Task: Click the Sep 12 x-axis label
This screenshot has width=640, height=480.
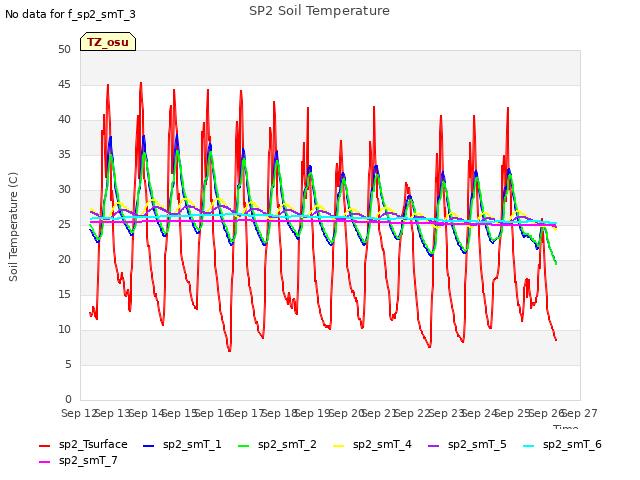Action: coord(79,413)
